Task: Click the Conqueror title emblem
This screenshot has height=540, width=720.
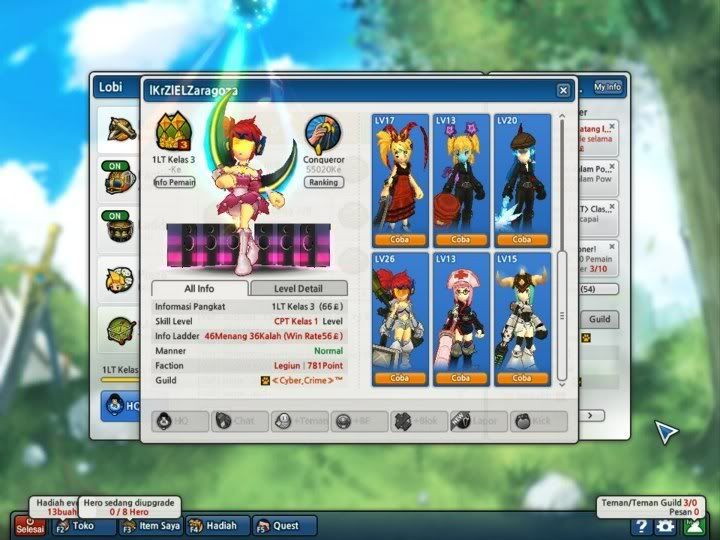Action: [x=324, y=135]
